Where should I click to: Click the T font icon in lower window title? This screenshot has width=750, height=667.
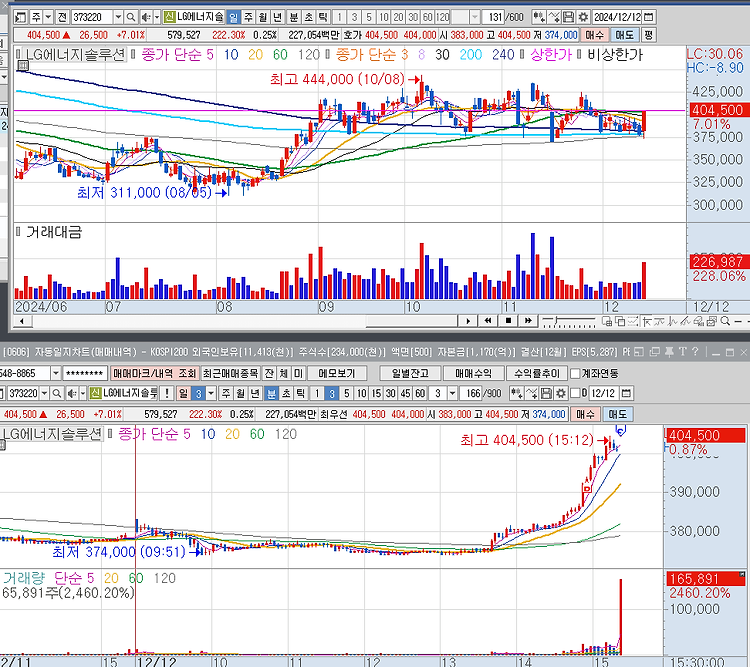click(x=683, y=352)
